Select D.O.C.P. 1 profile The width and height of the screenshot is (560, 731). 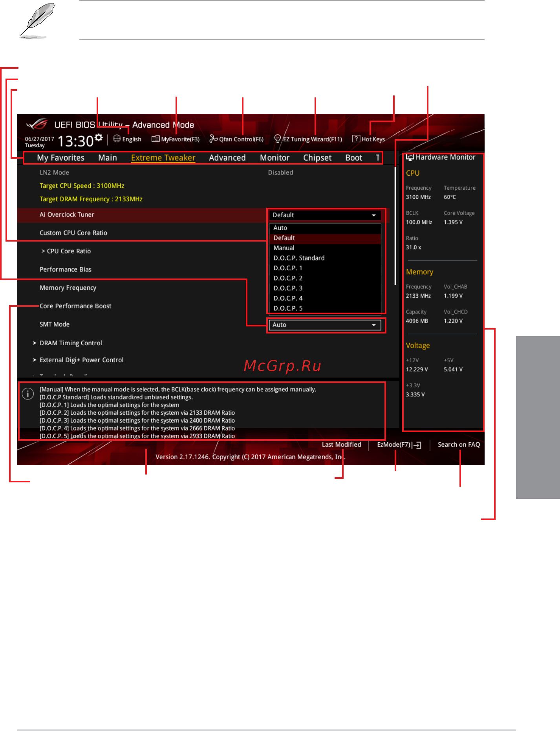(325, 268)
